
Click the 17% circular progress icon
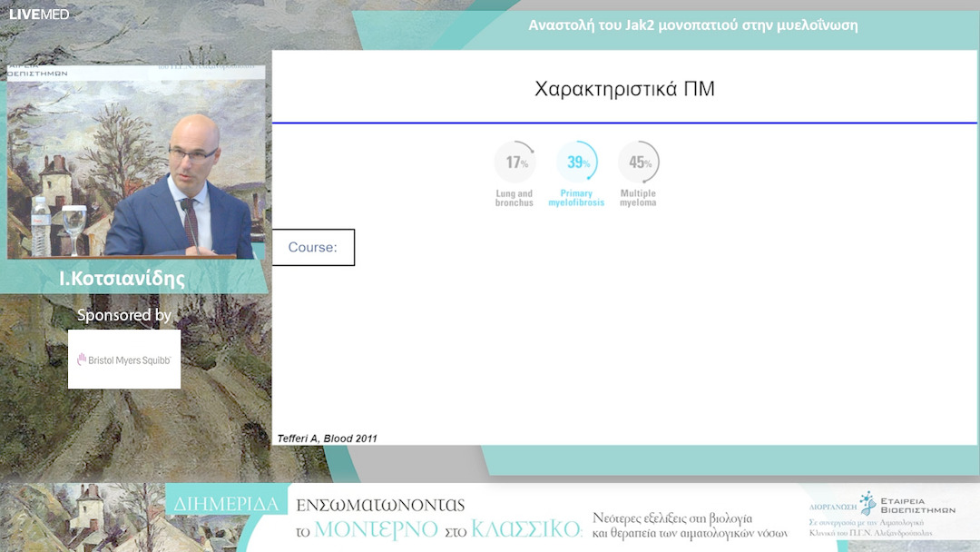tap(515, 163)
